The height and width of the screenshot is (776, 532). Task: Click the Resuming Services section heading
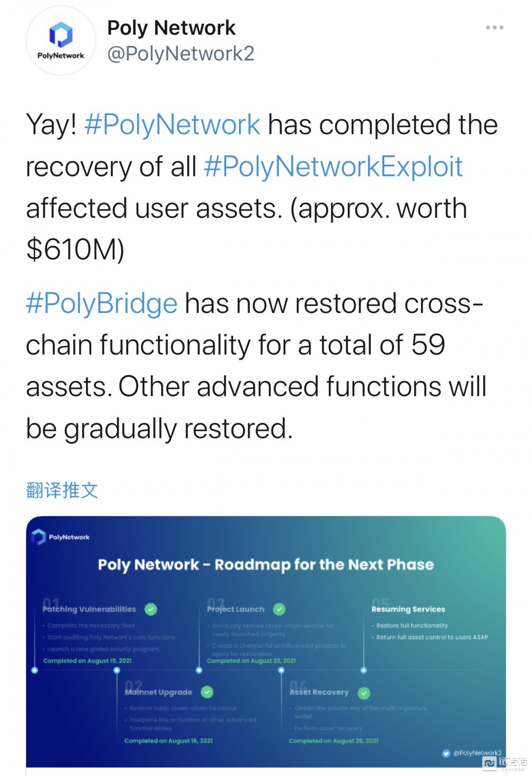[x=409, y=609]
